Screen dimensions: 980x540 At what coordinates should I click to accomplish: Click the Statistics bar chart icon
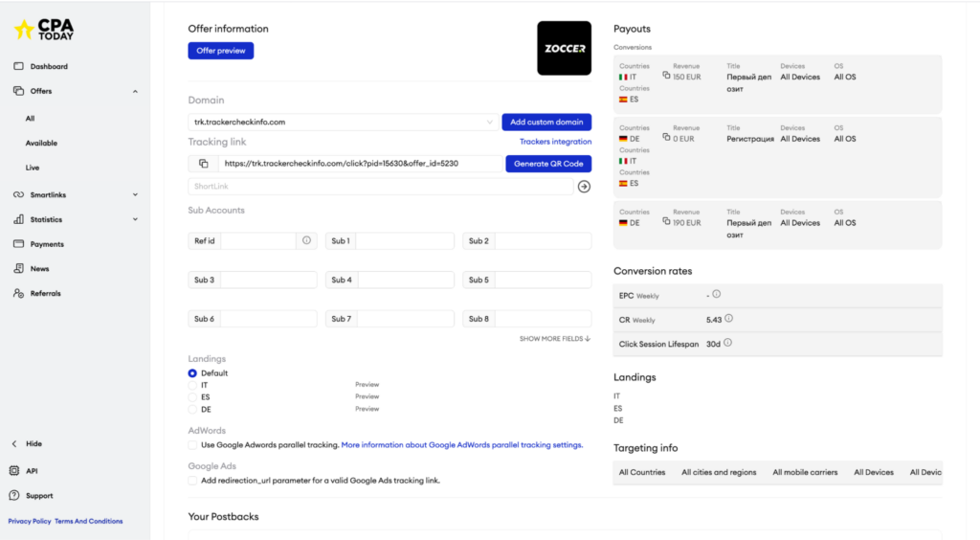tap(19, 219)
